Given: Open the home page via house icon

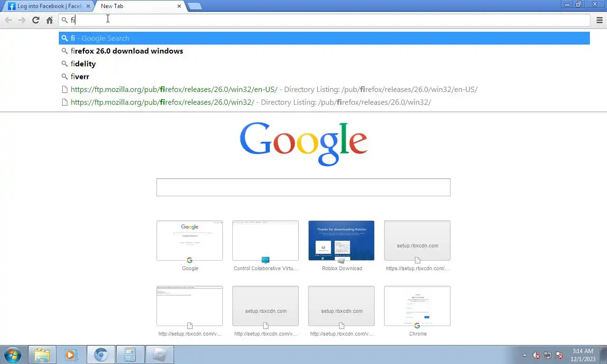Looking at the screenshot, I should (x=49, y=20).
